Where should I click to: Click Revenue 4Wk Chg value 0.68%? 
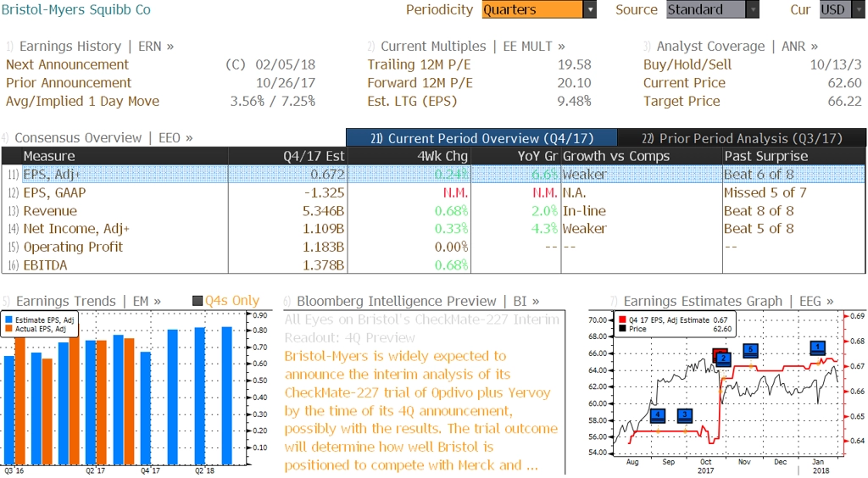(x=451, y=211)
